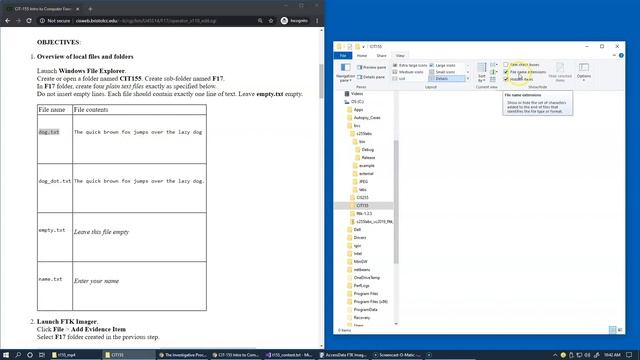Open the Options button dropdown
This screenshot has width=640, height=360.
584,72
